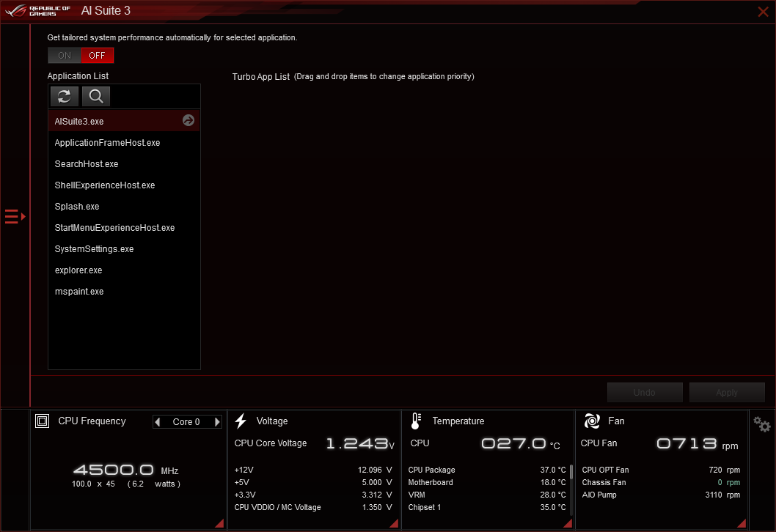Click the CPU Frequency chip icon
The image size is (776, 532).
click(42, 421)
